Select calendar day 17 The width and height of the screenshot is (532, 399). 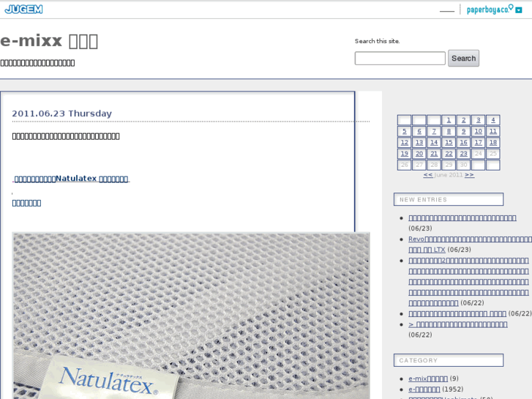[479, 142]
